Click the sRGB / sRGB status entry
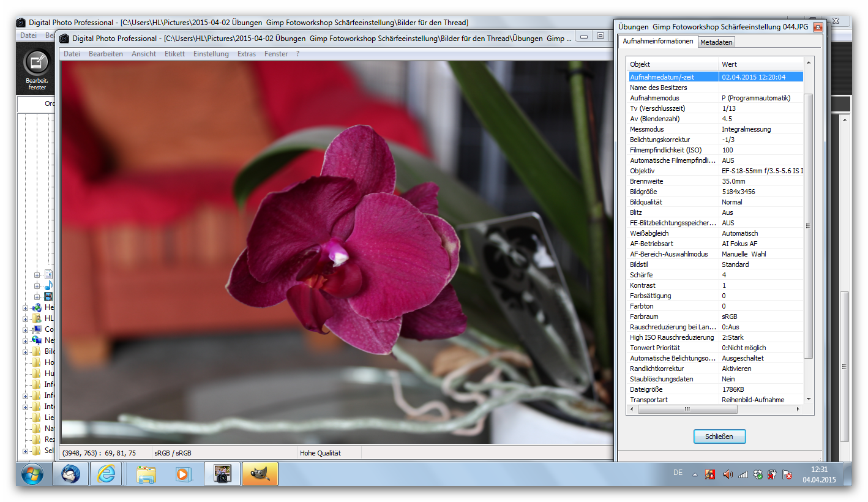868x502 pixels. click(x=173, y=453)
